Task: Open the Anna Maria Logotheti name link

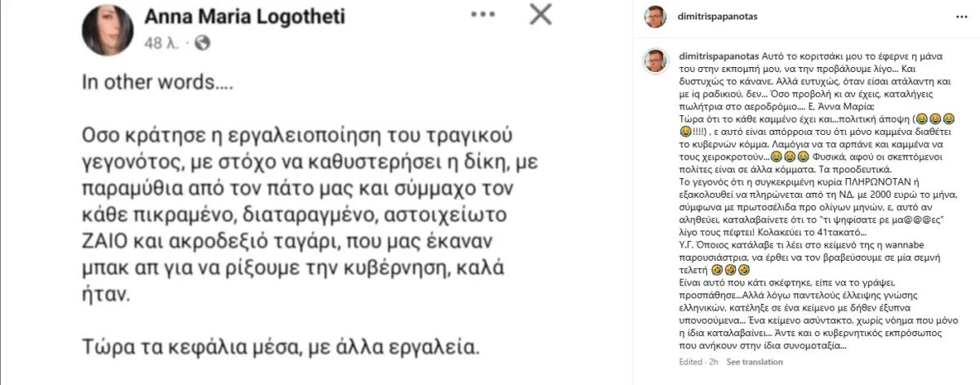Action: (x=244, y=16)
